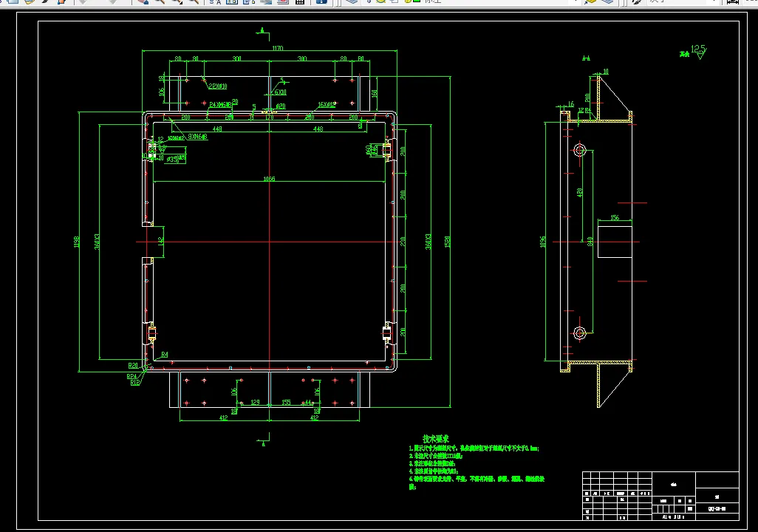Open the Layer Properties Manager icon
The height and width of the screenshot is (532, 758).
click(352, 2)
